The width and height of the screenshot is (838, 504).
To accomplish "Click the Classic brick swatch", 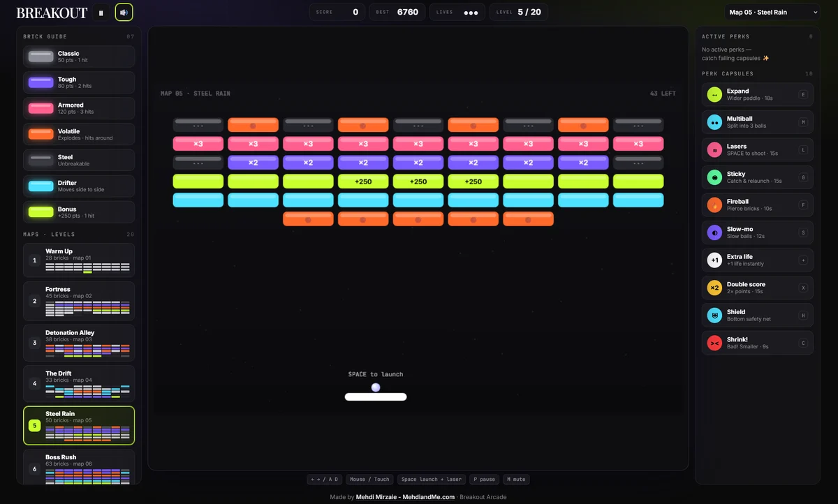I will pyautogui.click(x=41, y=57).
